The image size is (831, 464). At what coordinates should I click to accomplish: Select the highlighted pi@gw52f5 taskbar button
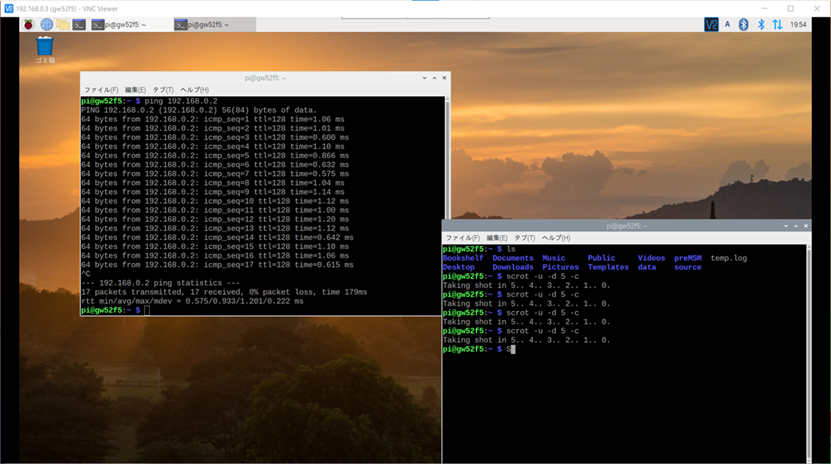pos(213,24)
